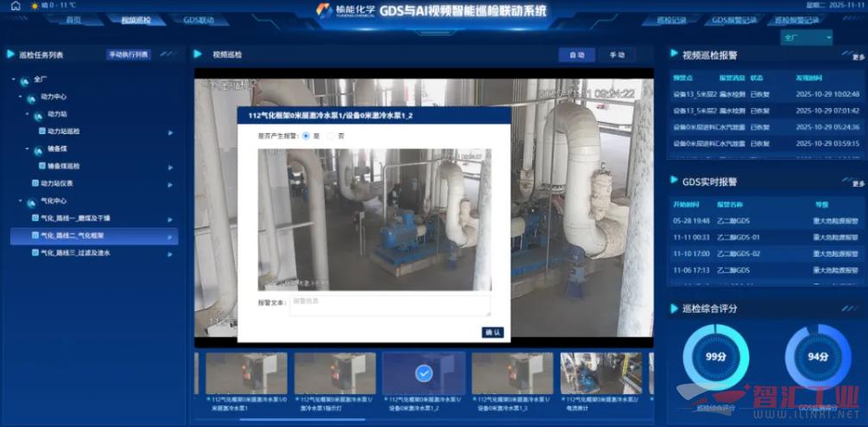Viewport: 868px width, 427px height.
Task: Click the play arrow beside 动力站巡检
Action: pos(170,132)
